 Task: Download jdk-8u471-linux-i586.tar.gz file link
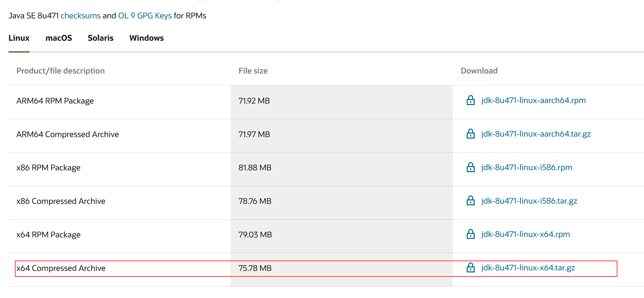[x=529, y=201]
